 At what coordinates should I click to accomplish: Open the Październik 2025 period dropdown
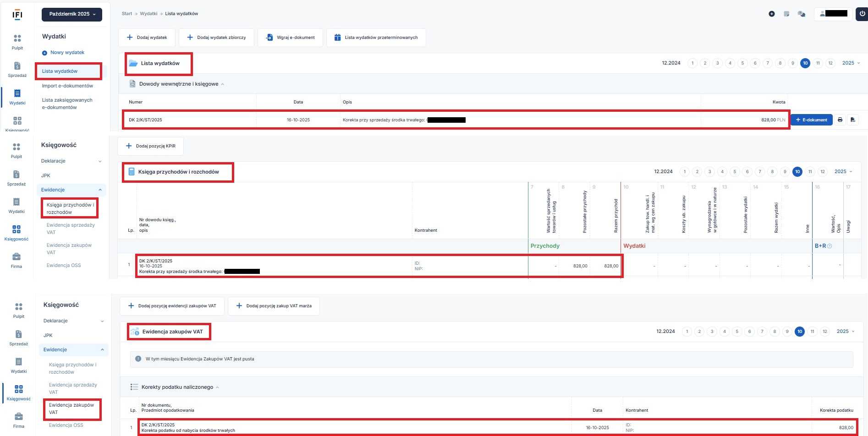tap(72, 14)
